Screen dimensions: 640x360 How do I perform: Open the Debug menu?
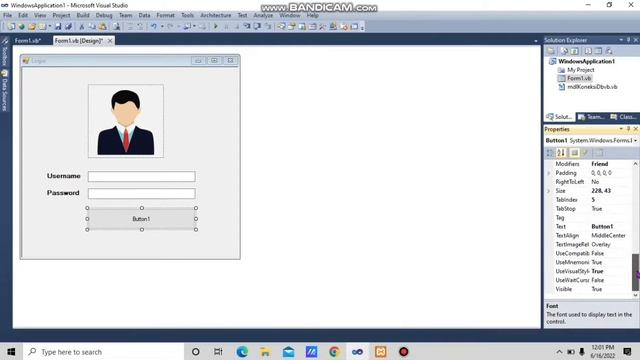coord(104,15)
